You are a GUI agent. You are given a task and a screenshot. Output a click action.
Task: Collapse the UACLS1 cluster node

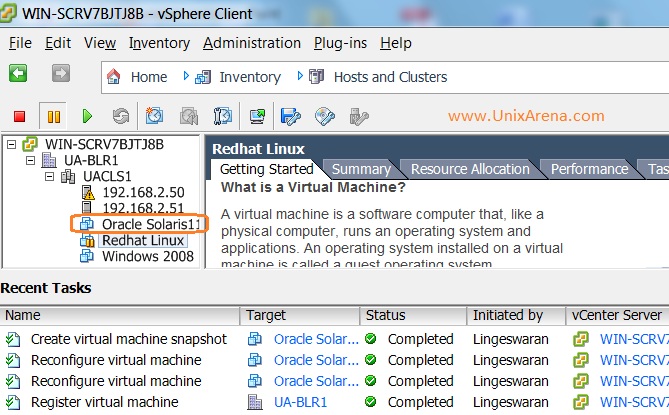[x=49, y=176]
